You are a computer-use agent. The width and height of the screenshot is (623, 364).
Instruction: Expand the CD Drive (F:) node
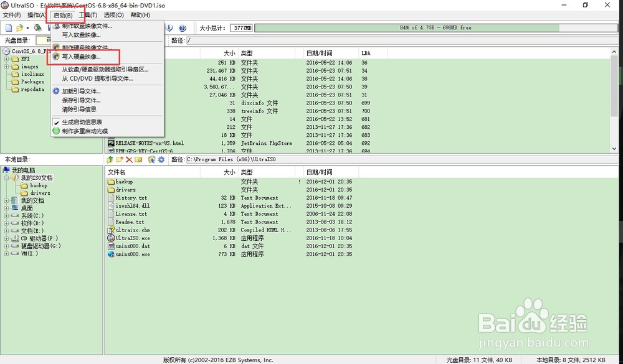pos(6,238)
